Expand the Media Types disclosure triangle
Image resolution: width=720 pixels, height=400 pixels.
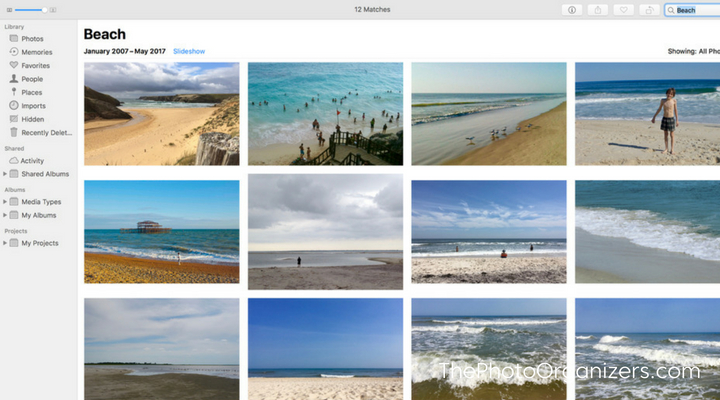(5, 202)
